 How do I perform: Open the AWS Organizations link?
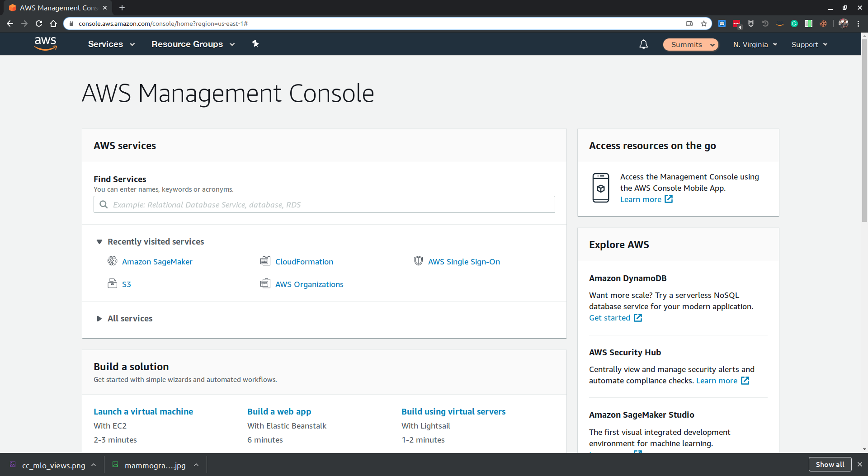(x=309, y=284)
